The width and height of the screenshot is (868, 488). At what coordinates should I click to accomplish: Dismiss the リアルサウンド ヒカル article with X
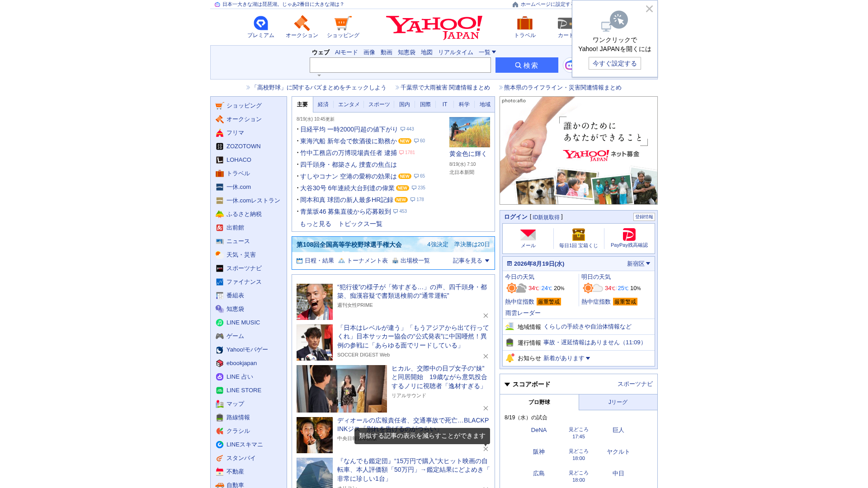click(x=486, y=408)
